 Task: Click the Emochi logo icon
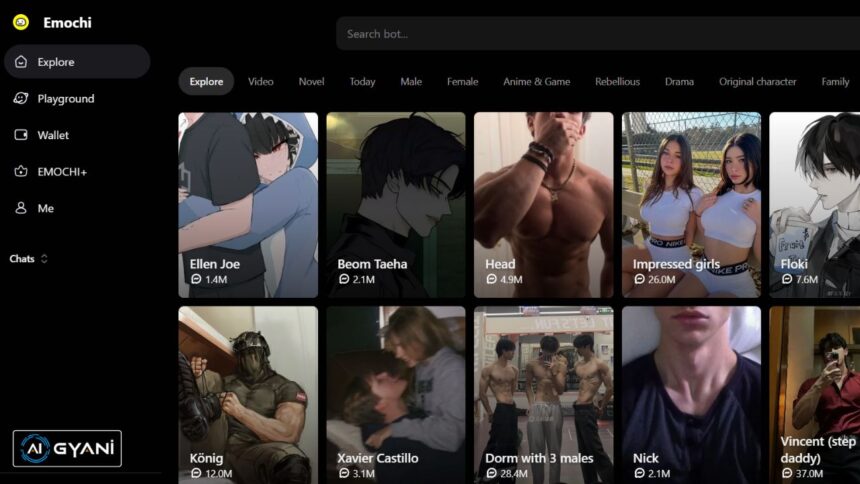[x=21, y=22]
